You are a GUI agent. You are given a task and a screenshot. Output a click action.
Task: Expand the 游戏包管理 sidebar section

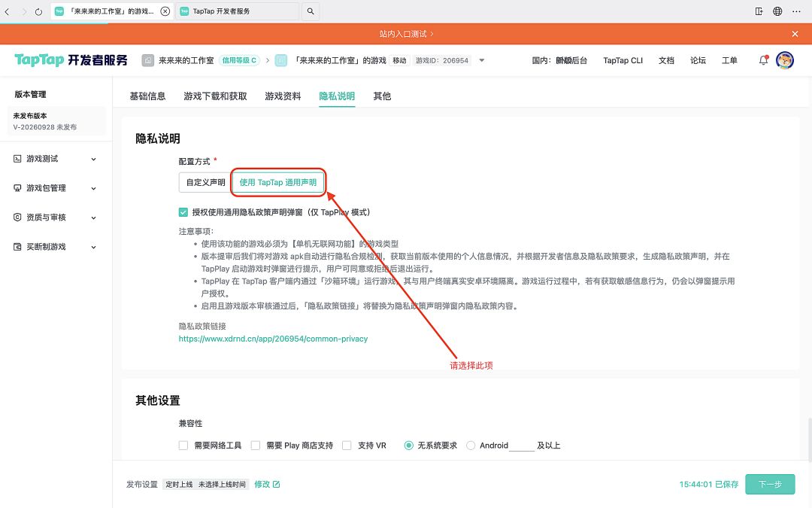pyautogui.click(x=94, y=188)
